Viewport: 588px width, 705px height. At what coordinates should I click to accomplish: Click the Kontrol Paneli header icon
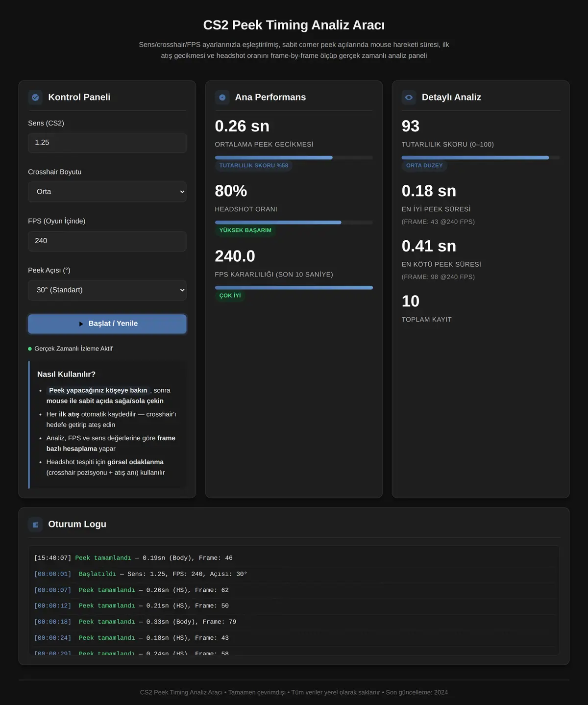pyautogui.click(x=35, y=97)
